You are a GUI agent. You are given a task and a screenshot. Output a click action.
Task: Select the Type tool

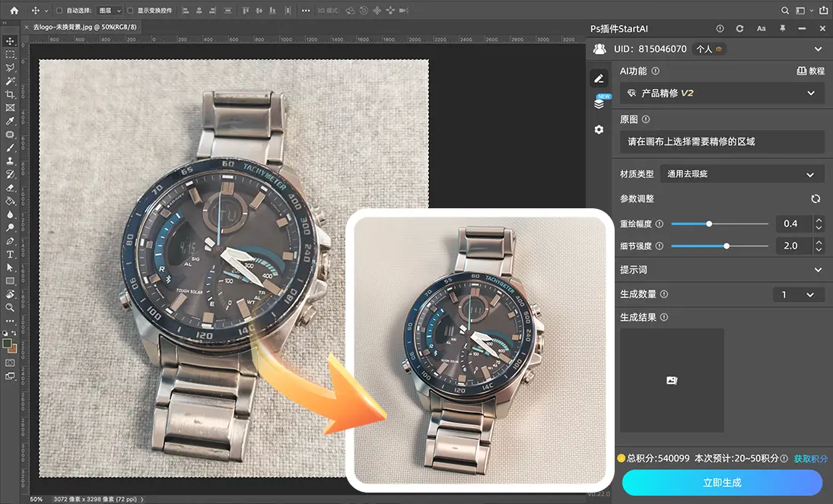point(10,254)
